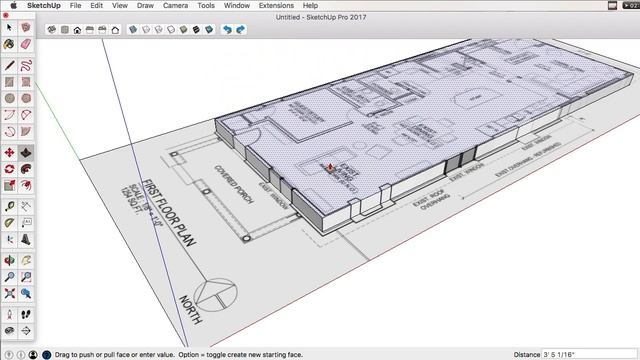Enable Shaded face style
Image resolution: width=640 pixels, height=360 pixels.
click(x=184, y=29)
